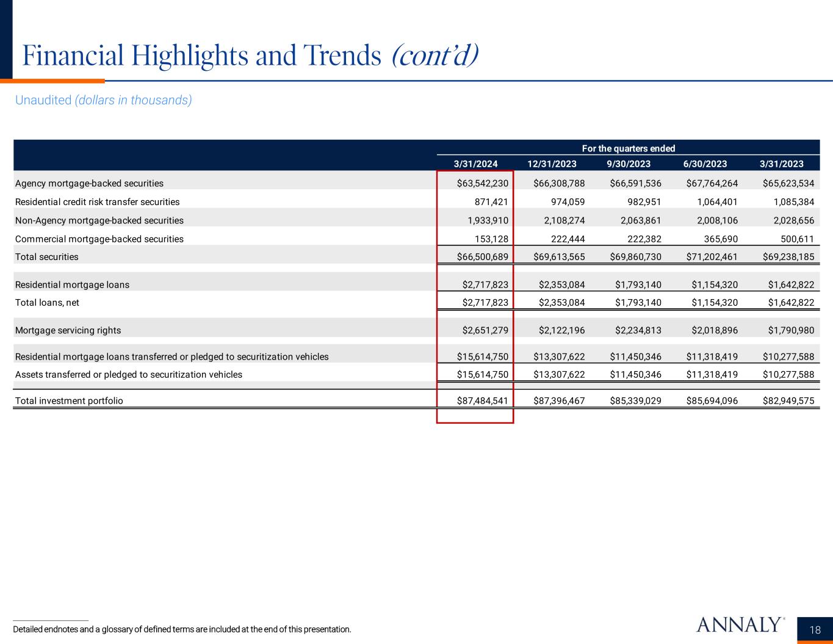Click the $87,484,541 total portfolio value
The image size is (833, 644).
click(x=482, y=401)
